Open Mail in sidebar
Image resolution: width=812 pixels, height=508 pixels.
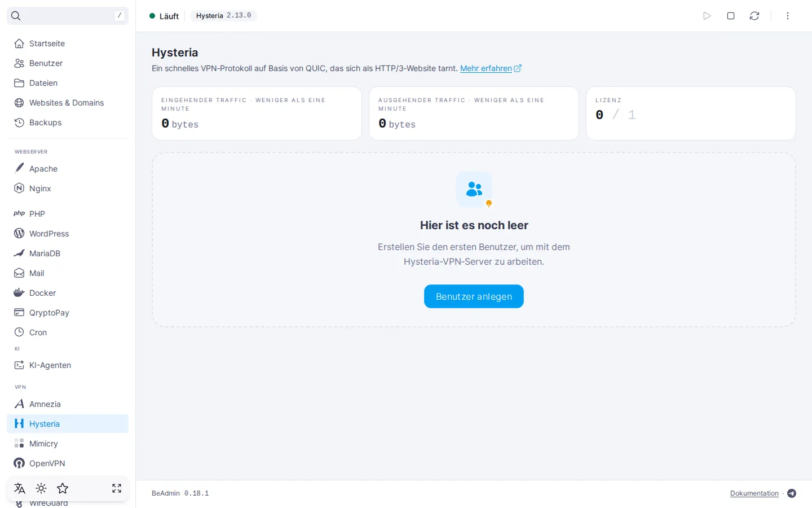coord(68,273)
